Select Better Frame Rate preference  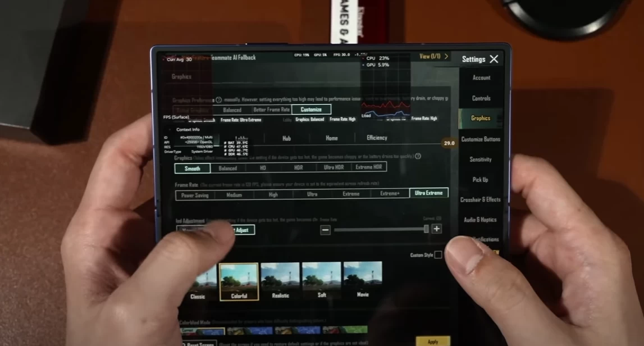tap(272, 110)
